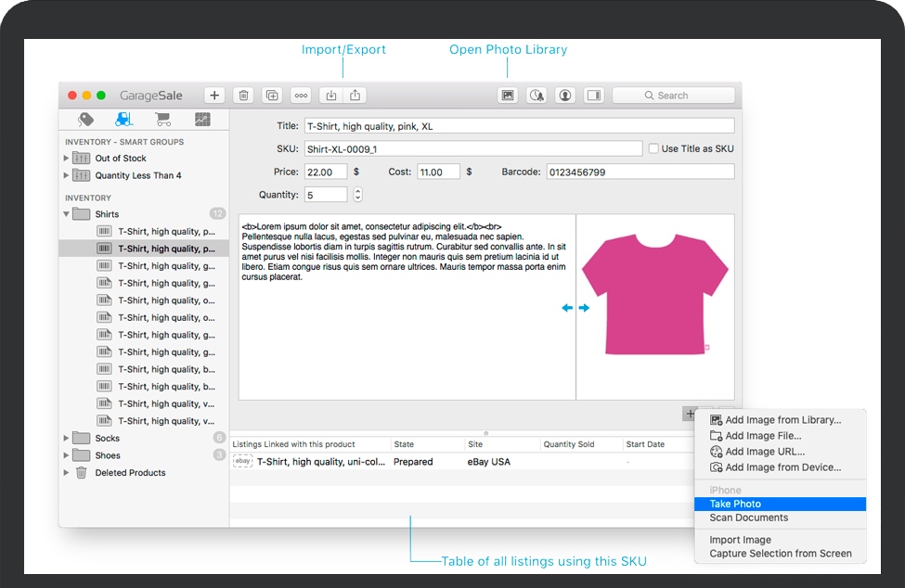The height and width of the screenshot is (588, 905).
Task: Toggle the inspector sidebar panel button
Action: pyautogui.click(x=593, y=96)
